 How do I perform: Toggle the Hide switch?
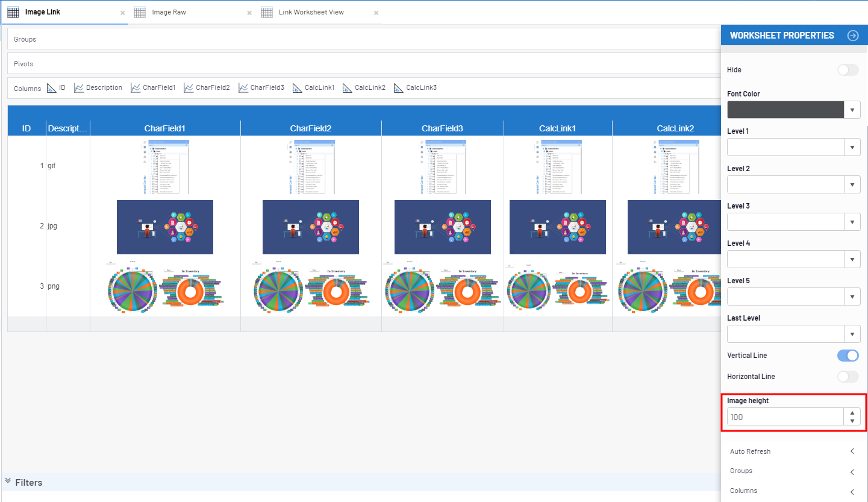coord(848,70)
